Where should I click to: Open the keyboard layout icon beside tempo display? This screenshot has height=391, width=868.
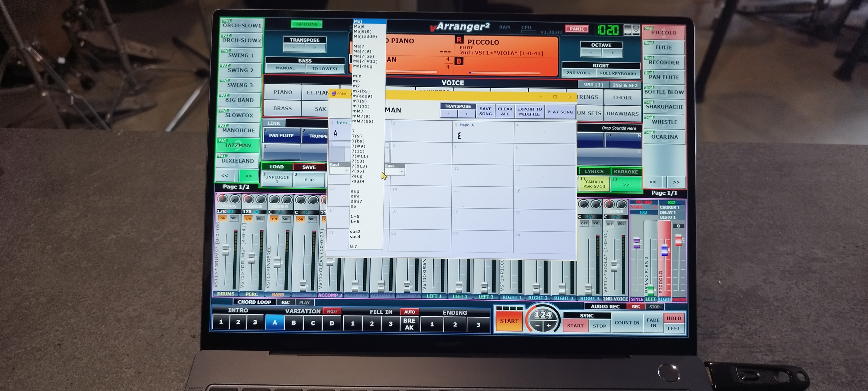click(x=632, y=30)
